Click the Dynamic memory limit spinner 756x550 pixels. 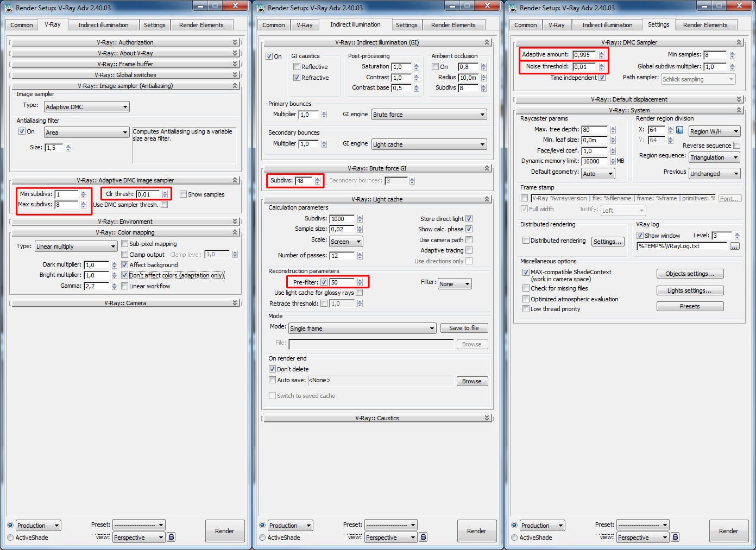point(613,161)
